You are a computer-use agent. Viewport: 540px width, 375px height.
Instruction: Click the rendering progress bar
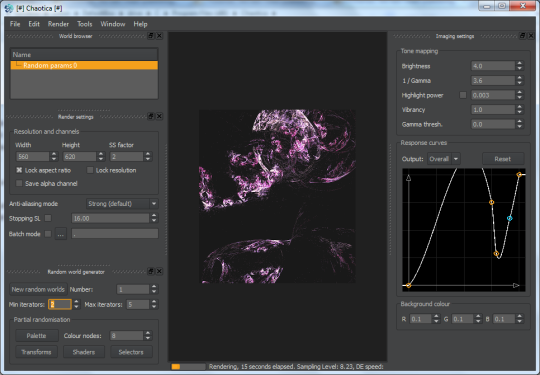pos(188,367)
